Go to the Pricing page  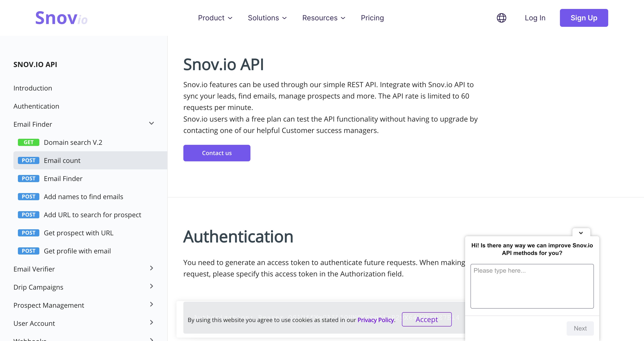tap(372, 18)
